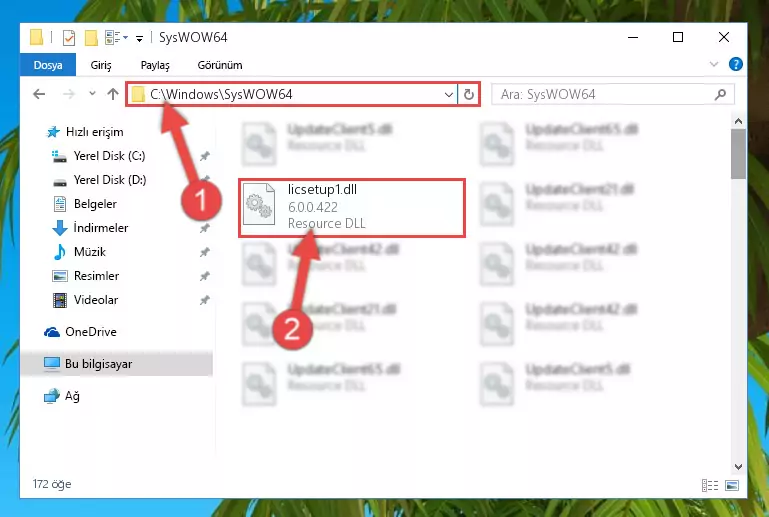Select the licsetup1.dll file name
This screenshot has height=517, width=769.
click(x=322, y=190)
